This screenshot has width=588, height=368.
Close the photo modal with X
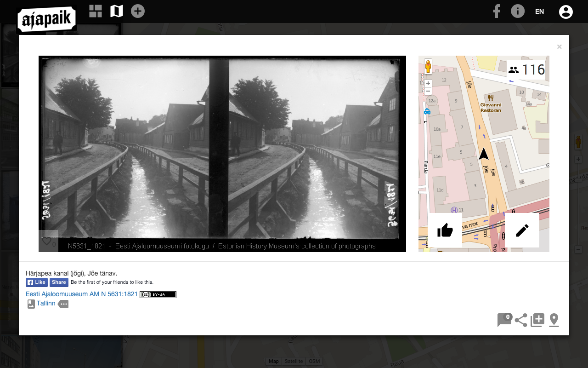point(559,46)
